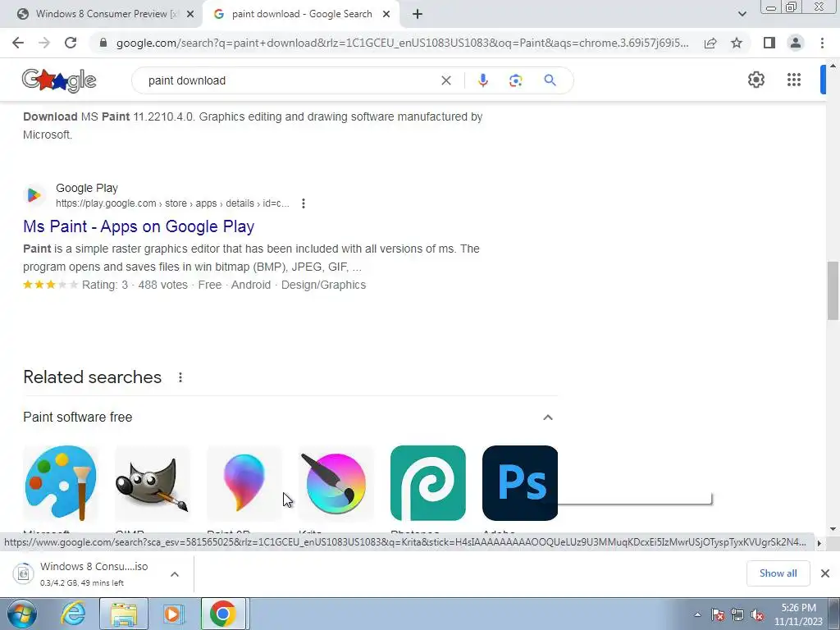Collapse the Paint software free section
Viewport: 840px width, 630px height.
[547, 418]
